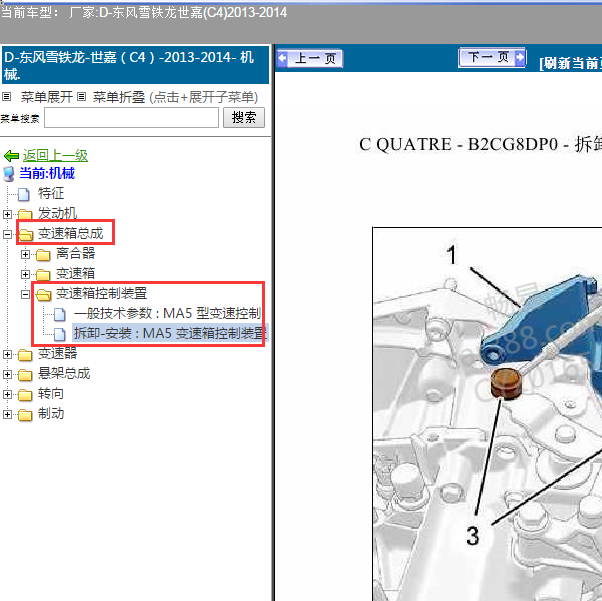Click the gearbox diagram image
602x601 pixels.
[487, 414]
